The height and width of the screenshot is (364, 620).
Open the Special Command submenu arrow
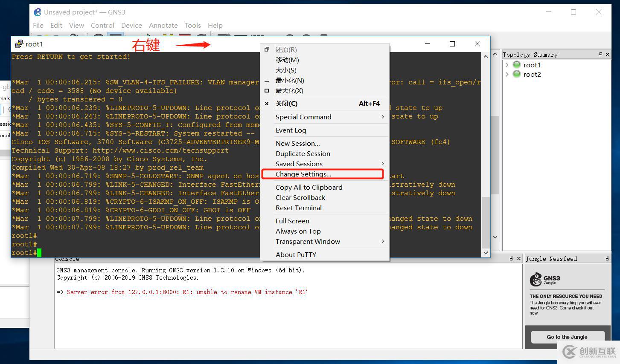coord(383,117)
